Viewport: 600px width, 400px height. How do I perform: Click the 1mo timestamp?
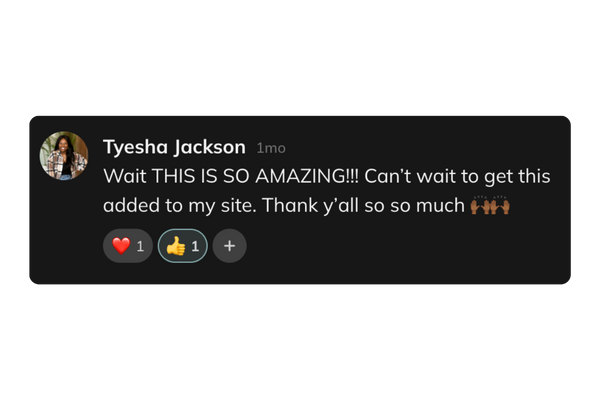click(271, 148)
